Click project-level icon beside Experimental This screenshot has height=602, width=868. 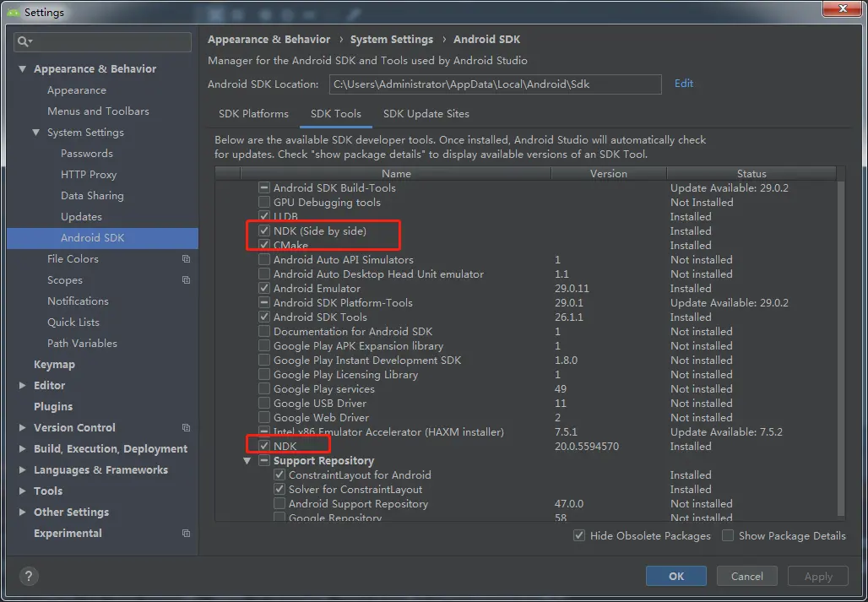click(x=186, y=534)
